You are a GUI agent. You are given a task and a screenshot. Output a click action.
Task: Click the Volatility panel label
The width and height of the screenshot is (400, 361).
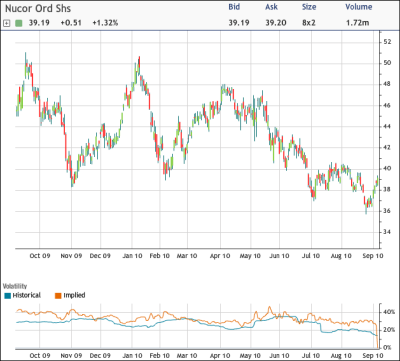point(15,286)
